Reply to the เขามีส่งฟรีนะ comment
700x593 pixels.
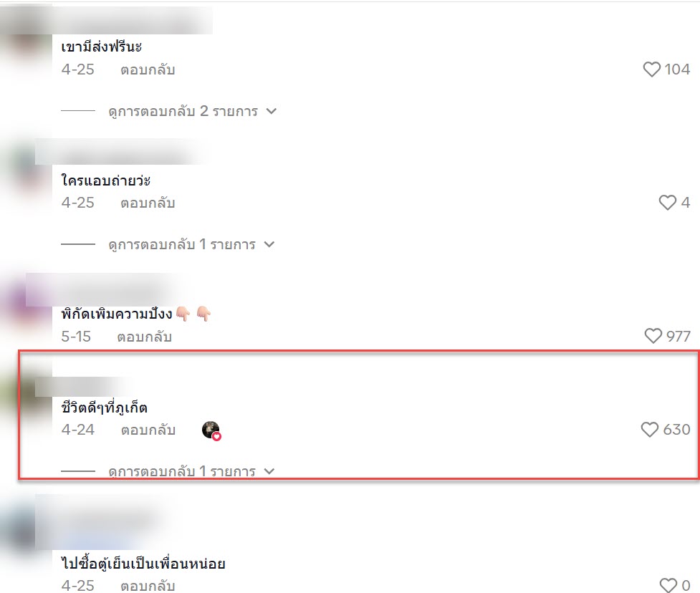148,69
